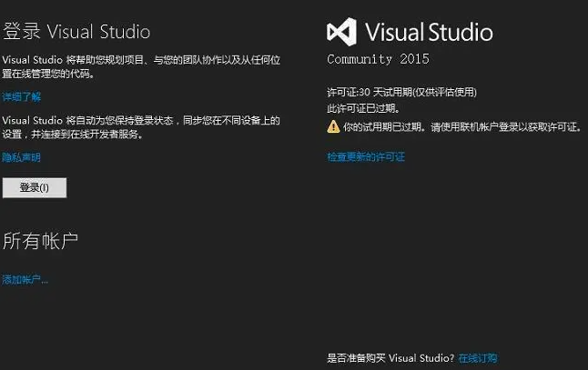Select the 登录 Visual Studio heading
The image size is (588, 370).
pyautogui.click(x=76, y=32)
